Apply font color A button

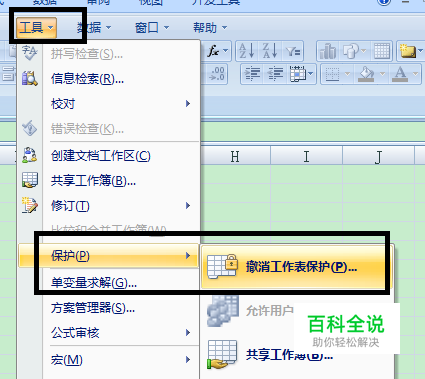(400, 74)
